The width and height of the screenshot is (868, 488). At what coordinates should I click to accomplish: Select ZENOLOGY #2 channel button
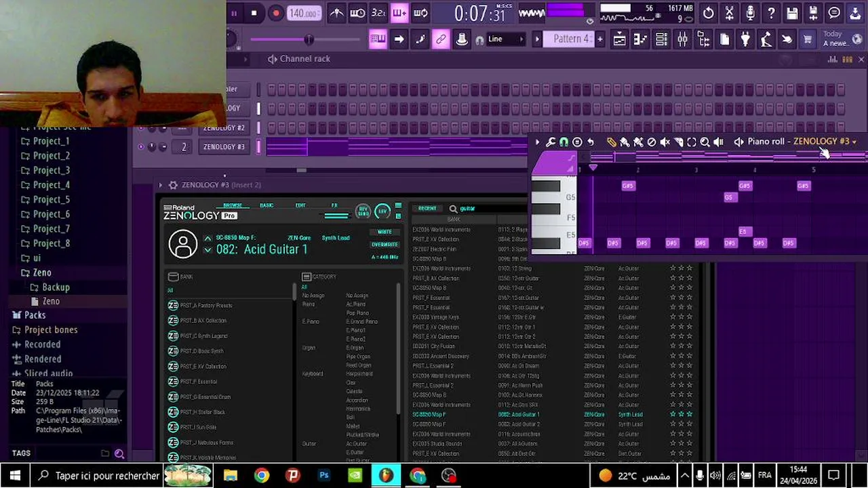224,127
